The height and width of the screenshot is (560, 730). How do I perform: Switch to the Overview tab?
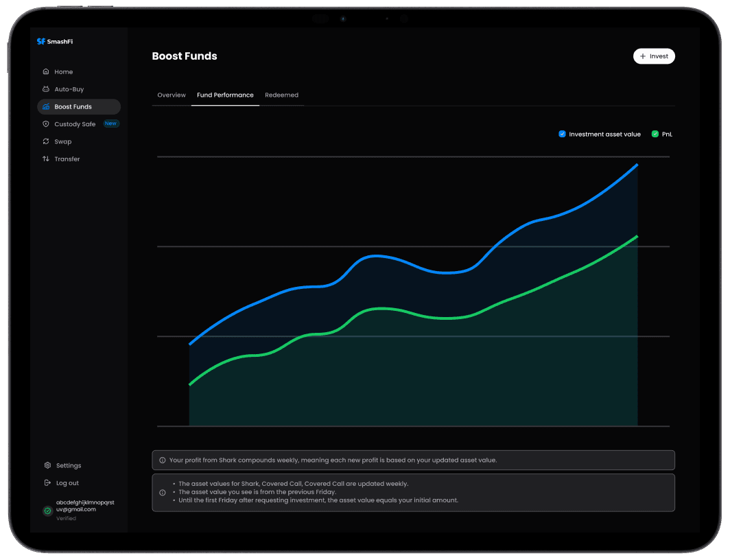coord(172,95)
